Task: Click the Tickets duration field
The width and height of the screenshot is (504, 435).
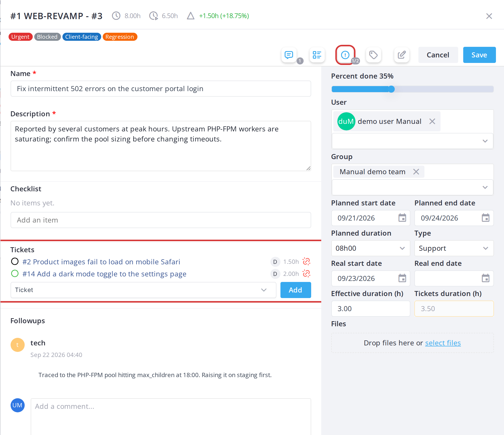Action: click(454, 309)
